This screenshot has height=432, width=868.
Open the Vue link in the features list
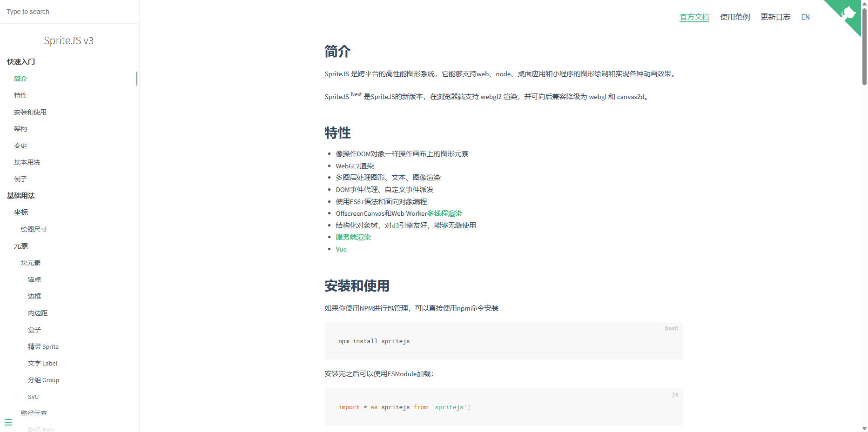click(341, 249)
